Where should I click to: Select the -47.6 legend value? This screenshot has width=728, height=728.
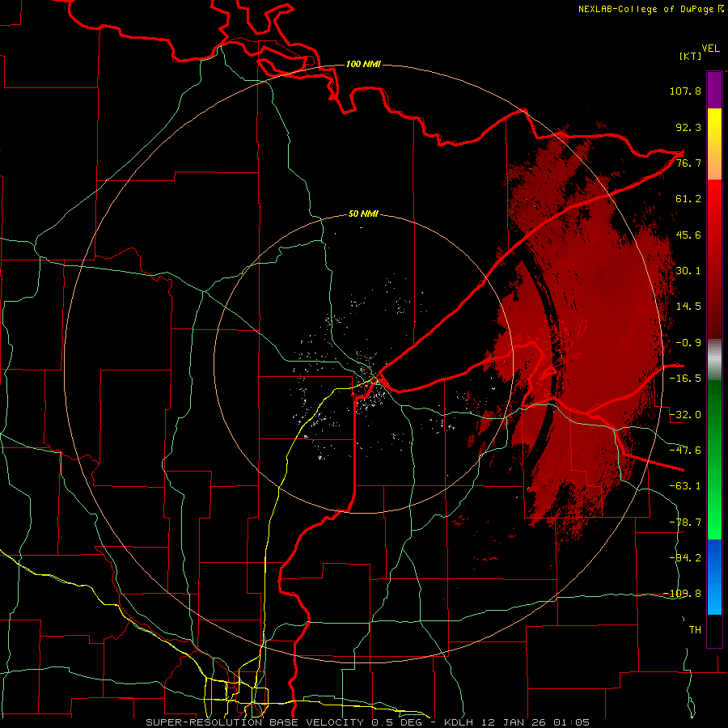point(685,451)
